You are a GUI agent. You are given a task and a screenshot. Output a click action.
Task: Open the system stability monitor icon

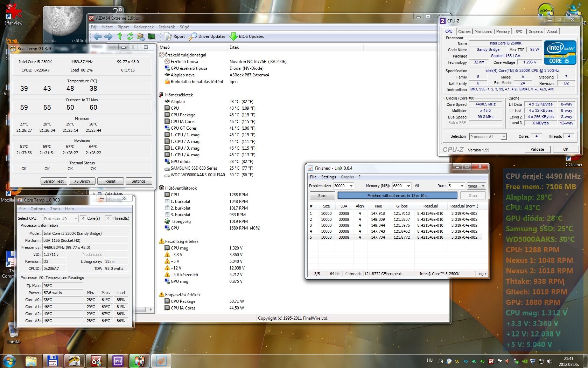tap(152, 36)
